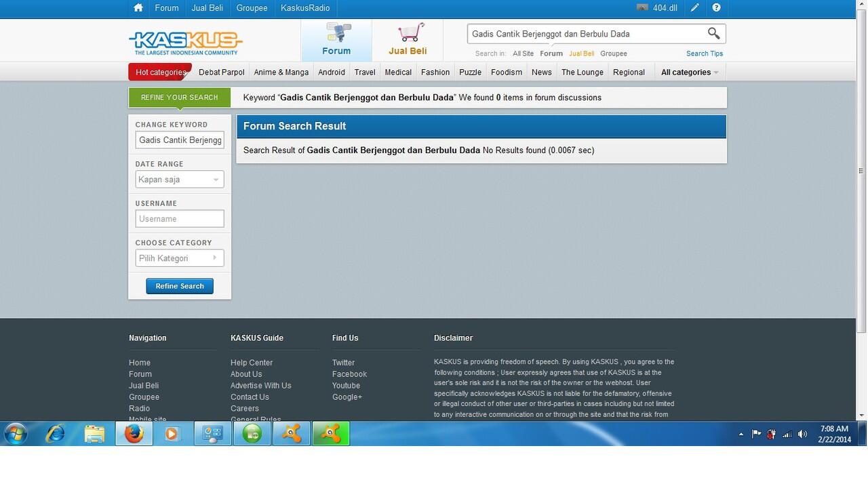This screenshot has height=488, width=868.
Task: Open the Groupee footer link
Action: [144, 397]
